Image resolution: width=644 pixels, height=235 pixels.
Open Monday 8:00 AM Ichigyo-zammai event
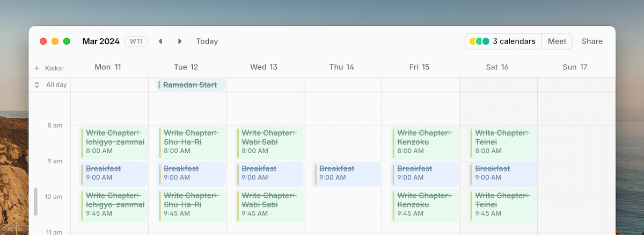pyautogui.click(x=113, y=143)
